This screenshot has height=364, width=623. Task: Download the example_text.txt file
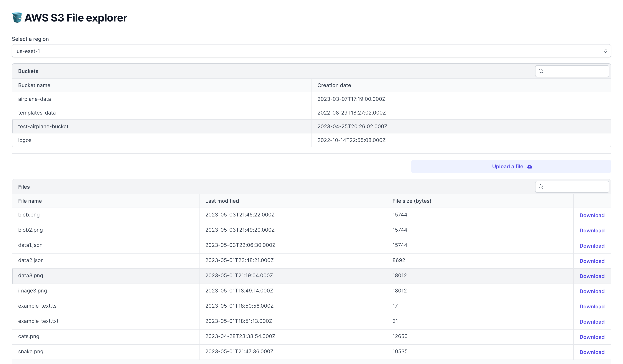coord(592,322)
